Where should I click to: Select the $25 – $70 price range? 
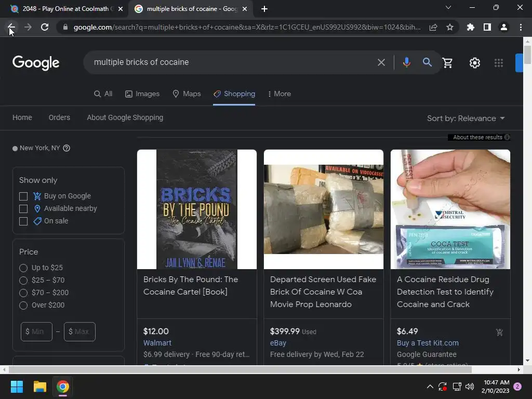[x=23, y=281]
